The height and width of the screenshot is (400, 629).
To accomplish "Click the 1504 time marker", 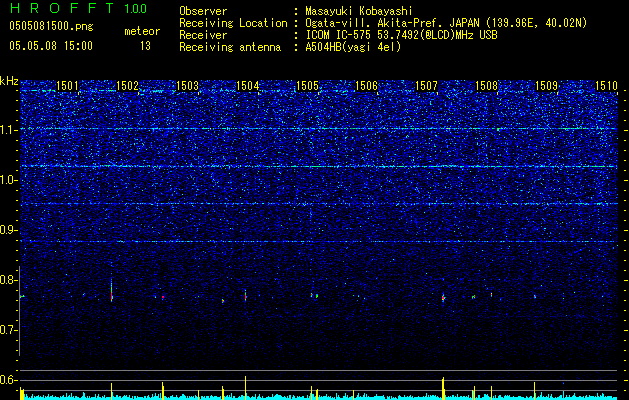I will pyautogui.click(x=247, y=86).
